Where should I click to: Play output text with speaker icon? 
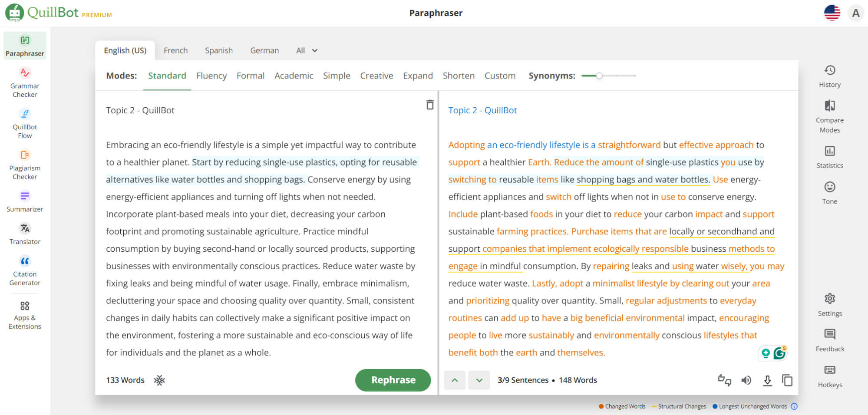[x=746, y=380]
